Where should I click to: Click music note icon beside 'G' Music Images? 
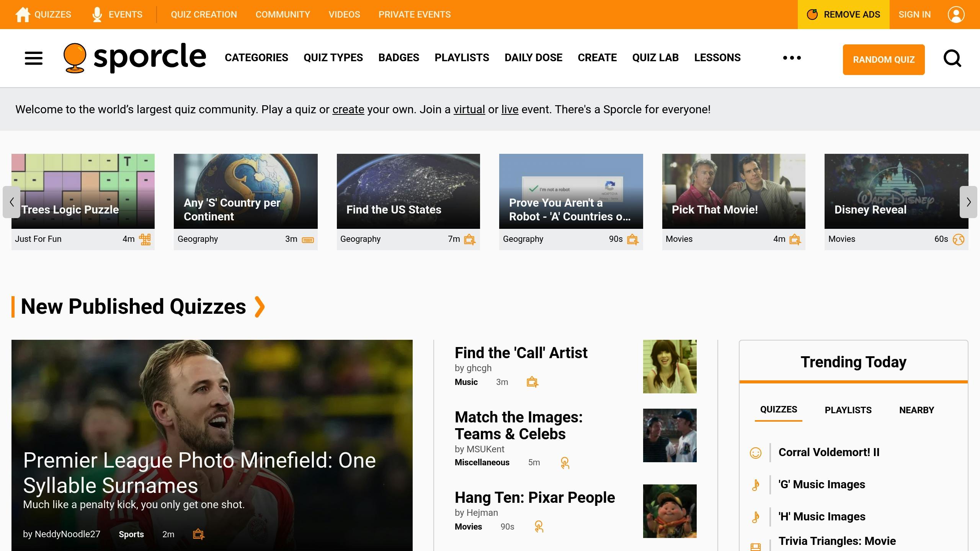tap(755, 485)
